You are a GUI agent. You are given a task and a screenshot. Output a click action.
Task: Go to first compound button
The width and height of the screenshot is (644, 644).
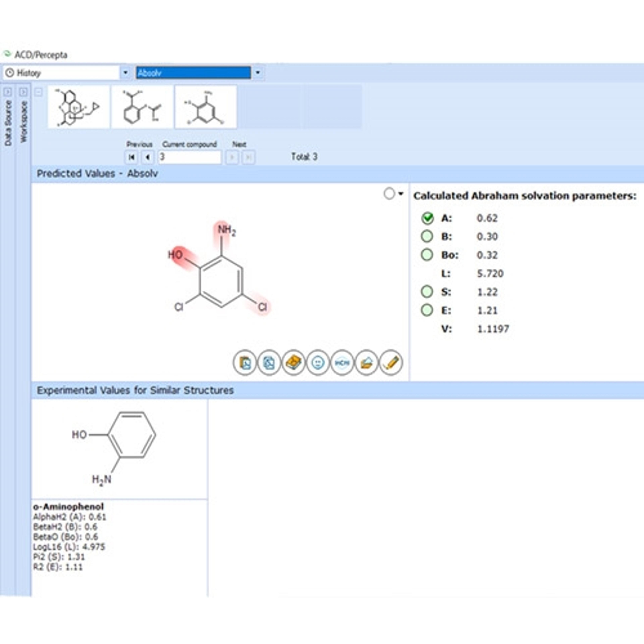pos(131,157)
